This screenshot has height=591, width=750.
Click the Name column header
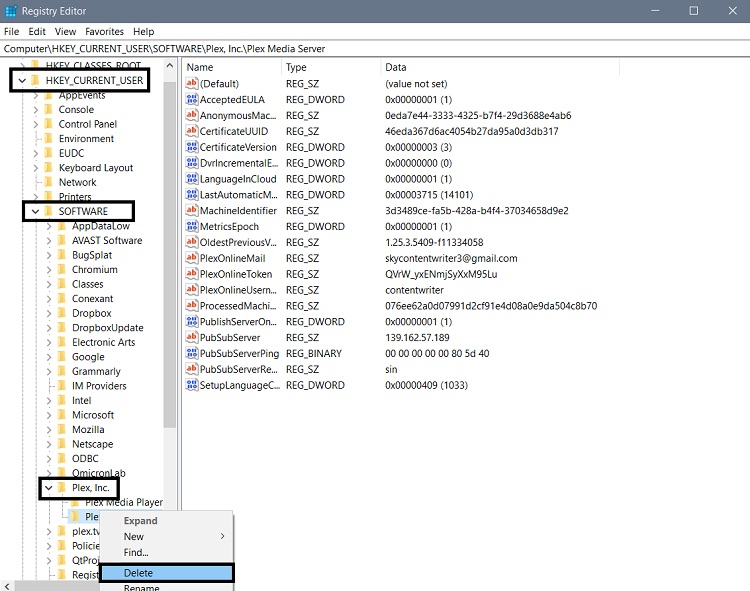click(230, 67)
